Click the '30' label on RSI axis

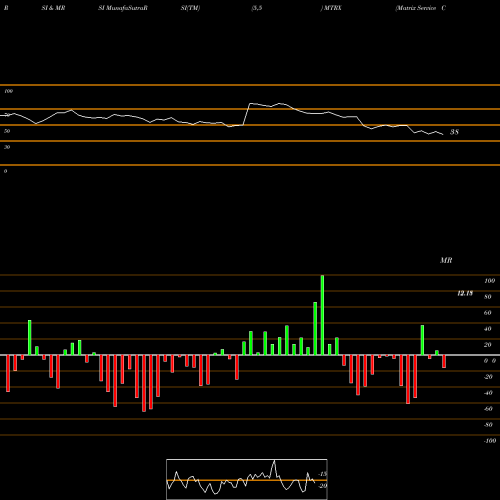point(7,147)
